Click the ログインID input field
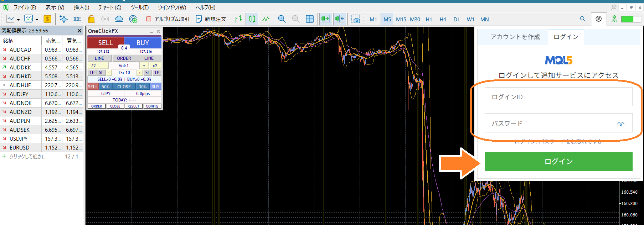644x225 pixels. point(558,97)
